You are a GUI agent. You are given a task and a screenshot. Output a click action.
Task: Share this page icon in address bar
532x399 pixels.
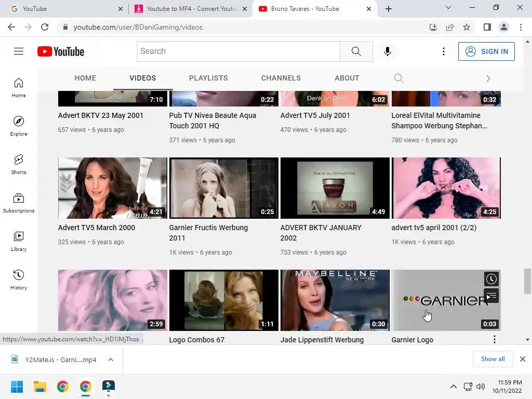point(450,27)
